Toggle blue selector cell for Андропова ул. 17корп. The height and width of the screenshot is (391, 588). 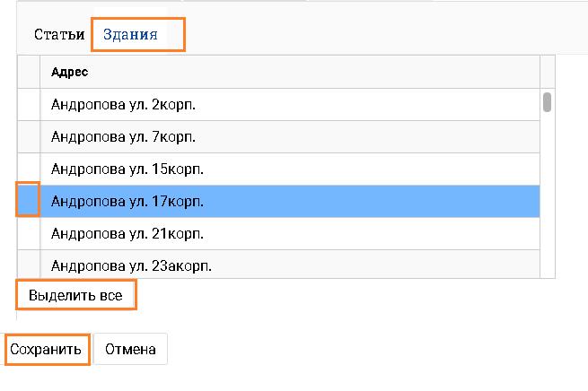tap(29, 199)
